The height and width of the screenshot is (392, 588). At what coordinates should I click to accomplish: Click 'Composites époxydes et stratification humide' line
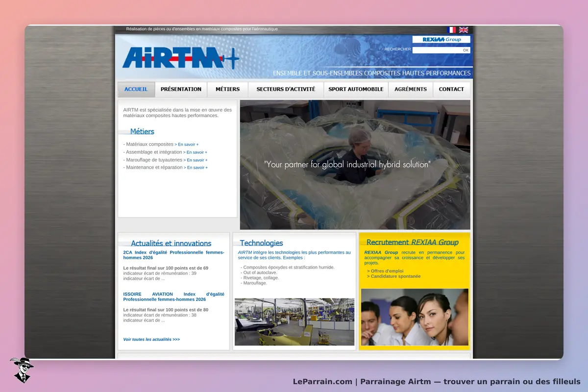(288, 268)
